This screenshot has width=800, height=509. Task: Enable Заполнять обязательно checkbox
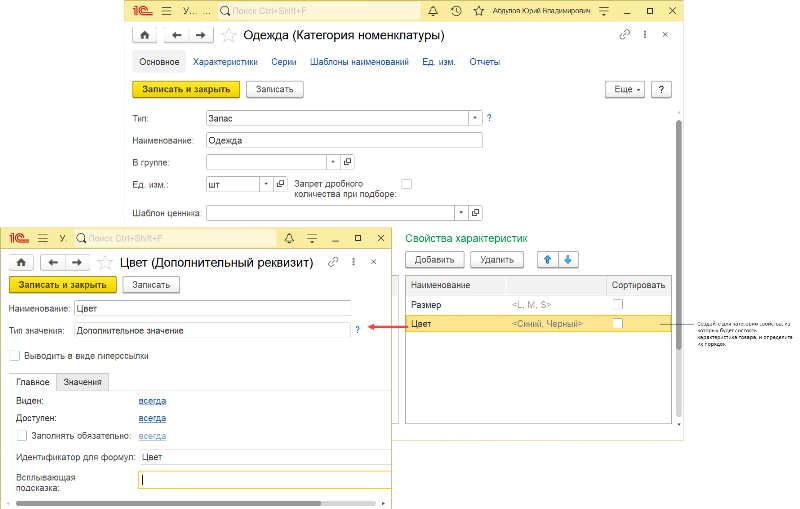[x=22, y=436]
